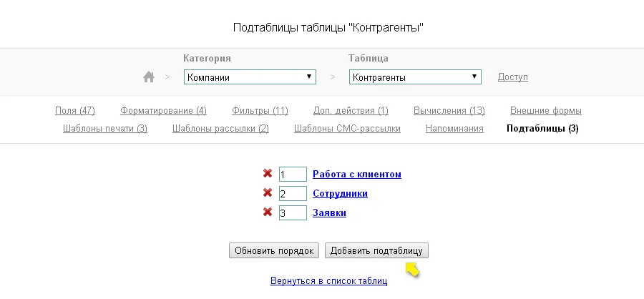Image resolution: width=644 pixels, height=299 pixels.
Task: Click the Обновить порядок button
Action: (x=274, y=250)
